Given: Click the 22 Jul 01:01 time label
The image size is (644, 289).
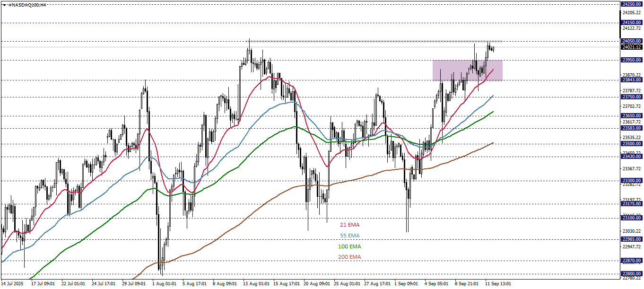Looking at the screenshot, I should click(73, 284).
